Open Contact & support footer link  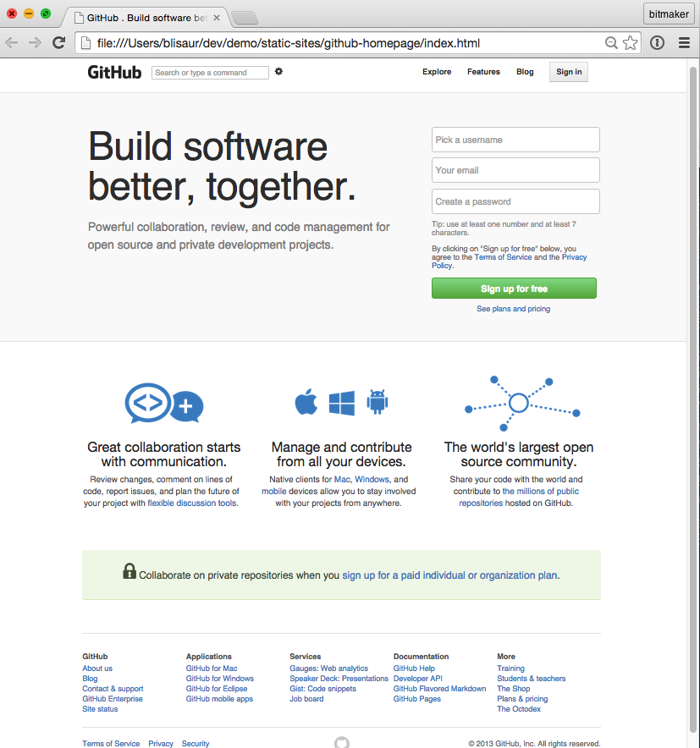click(x=113, y=689)
